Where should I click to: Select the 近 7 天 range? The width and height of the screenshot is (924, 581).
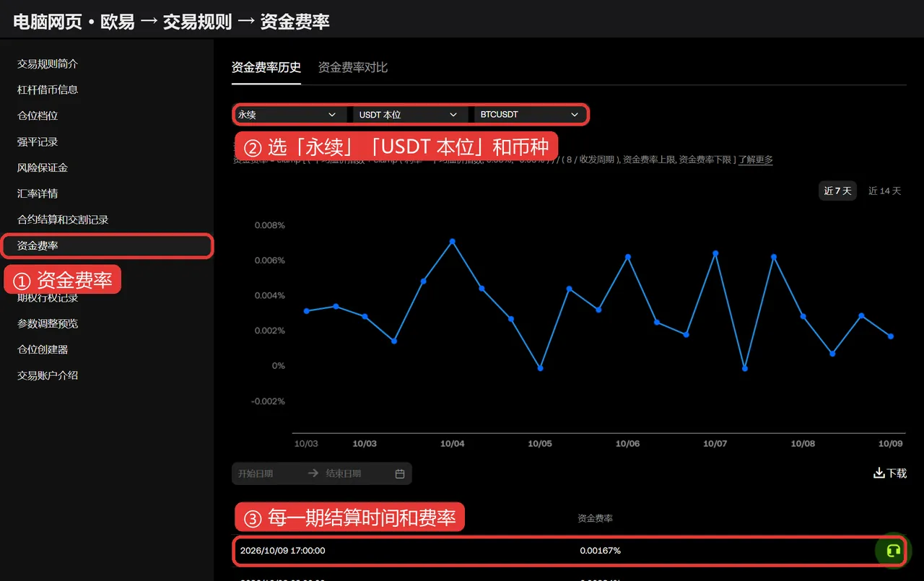point(837,191)
